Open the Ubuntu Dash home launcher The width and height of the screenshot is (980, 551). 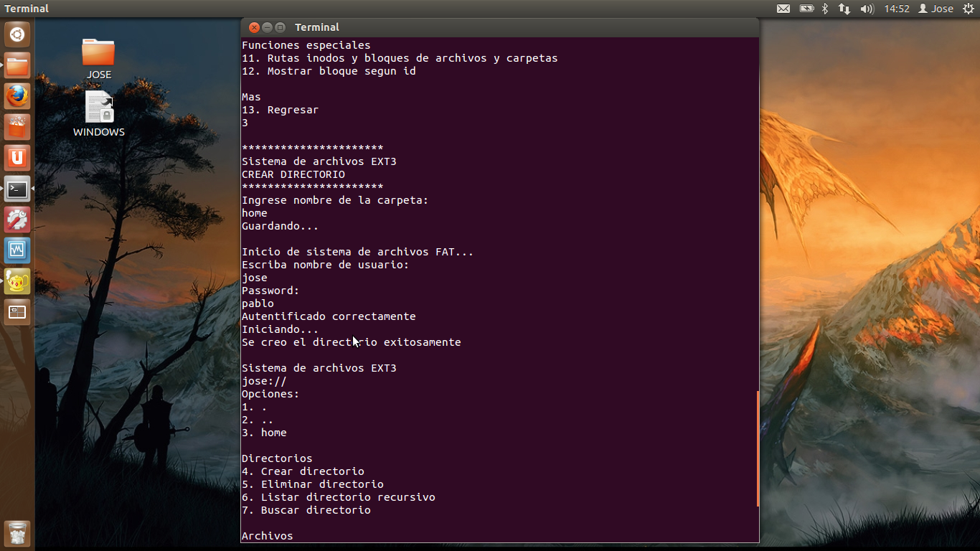click(17, 34)
